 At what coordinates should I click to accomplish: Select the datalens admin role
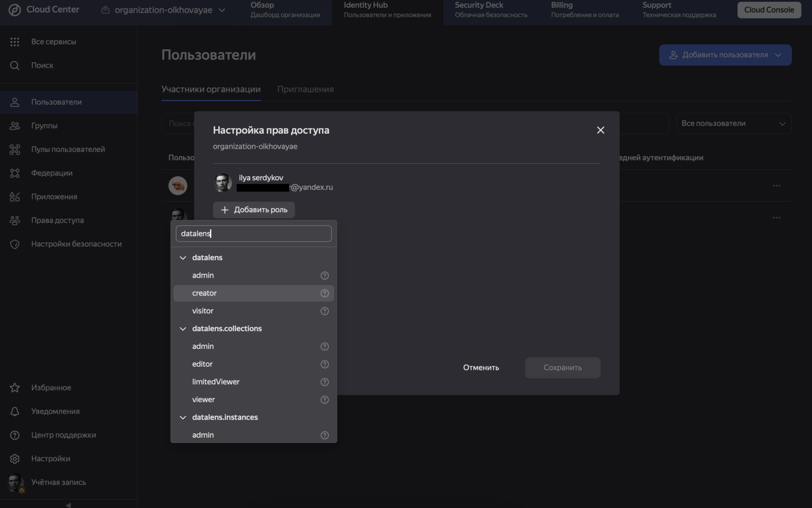pyautogui.click(x=254, y=276)
